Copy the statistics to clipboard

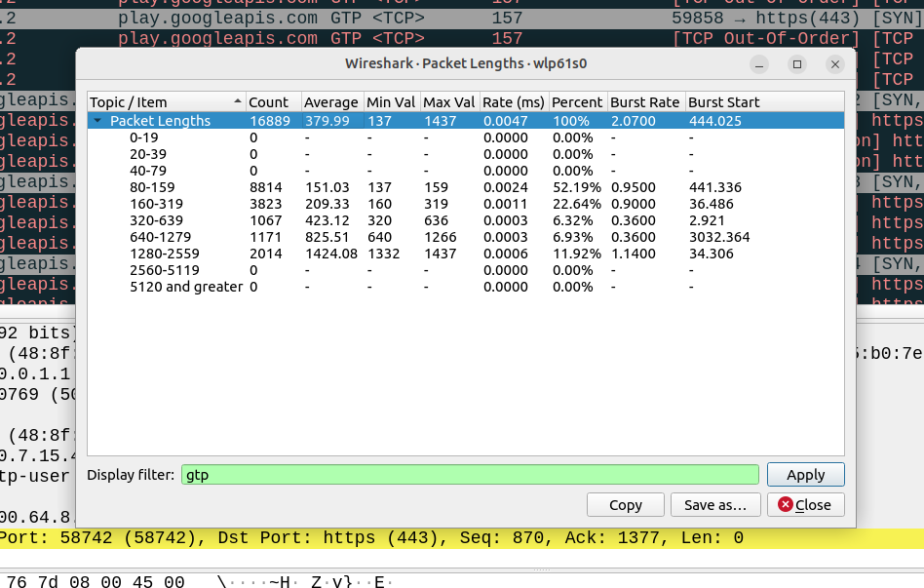[x=625, y=505]
